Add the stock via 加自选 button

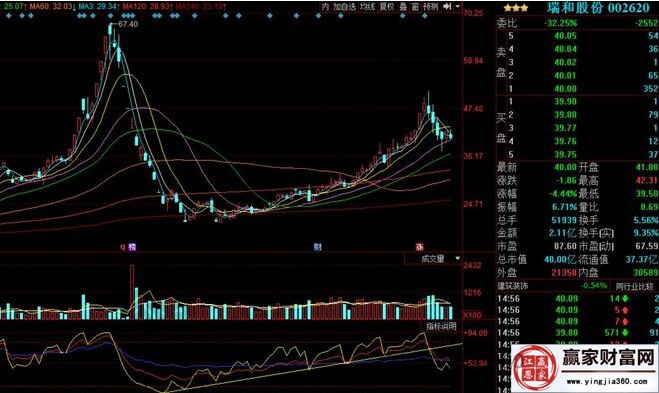344,7
